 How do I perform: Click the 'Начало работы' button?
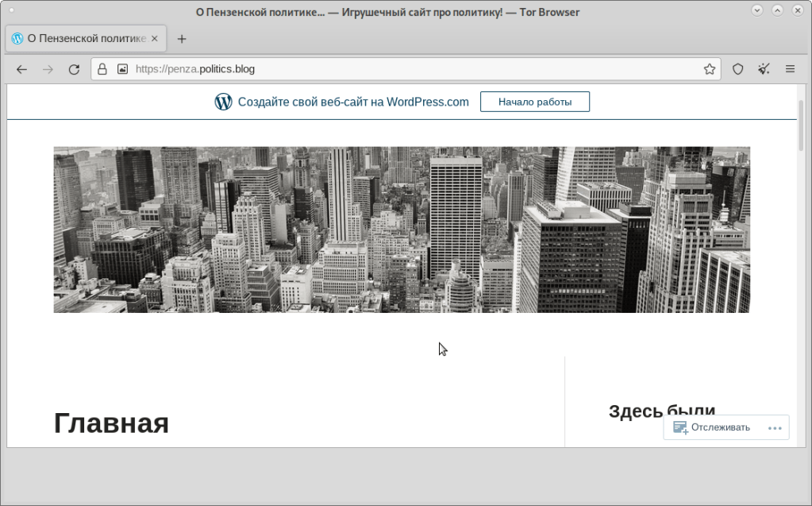[x=534, y=102]
